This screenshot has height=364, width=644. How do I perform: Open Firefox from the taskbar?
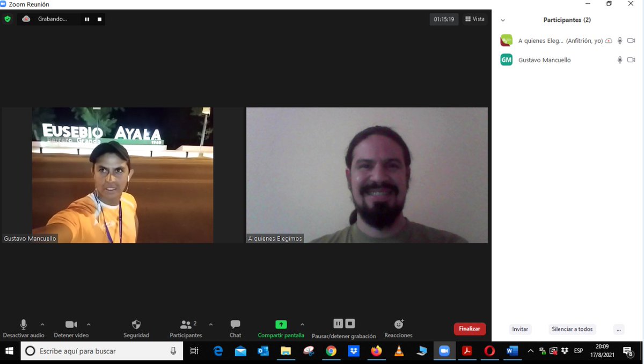pyautogui.click(x=376, y=351)
